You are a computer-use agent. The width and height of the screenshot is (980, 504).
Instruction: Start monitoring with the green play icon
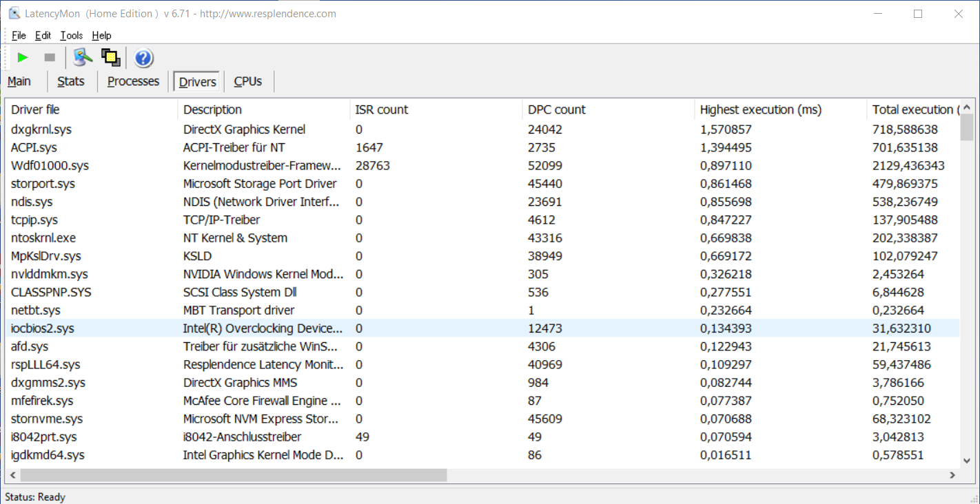tap(23, 58)
